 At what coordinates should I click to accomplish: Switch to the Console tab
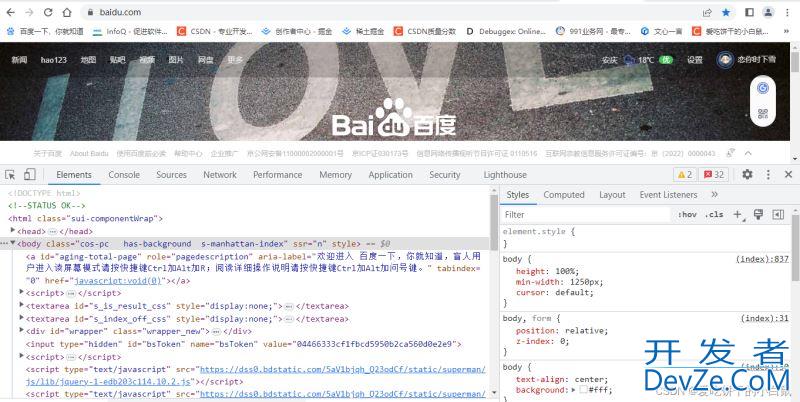coord(124,174)
